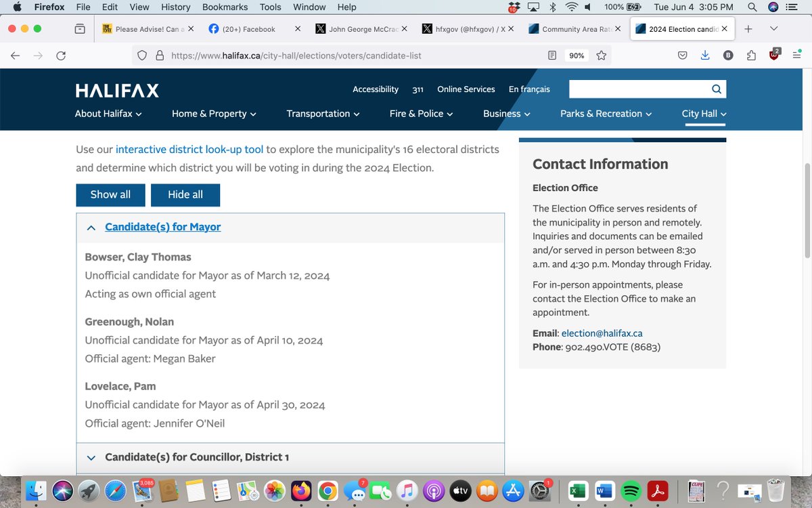Expand the Business menu

click(507, 114)
